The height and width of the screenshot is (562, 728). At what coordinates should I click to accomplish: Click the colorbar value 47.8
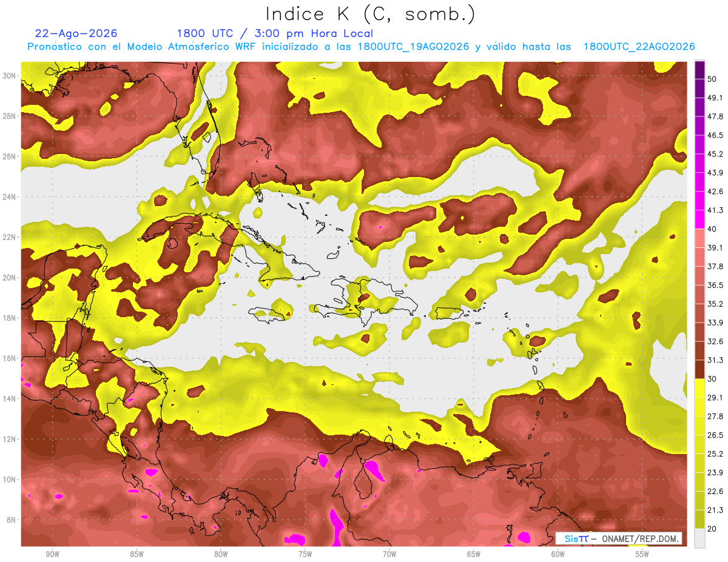point(715,117)
